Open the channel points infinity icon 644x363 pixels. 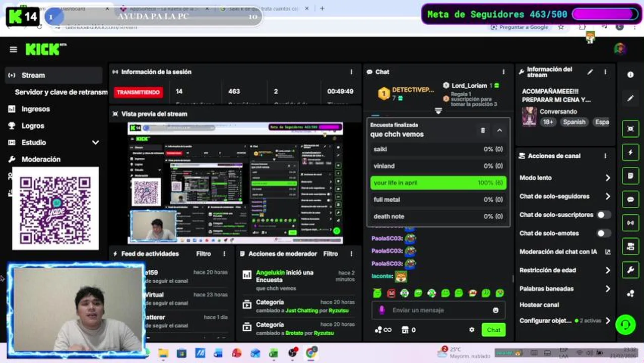(x=383, y=330)
